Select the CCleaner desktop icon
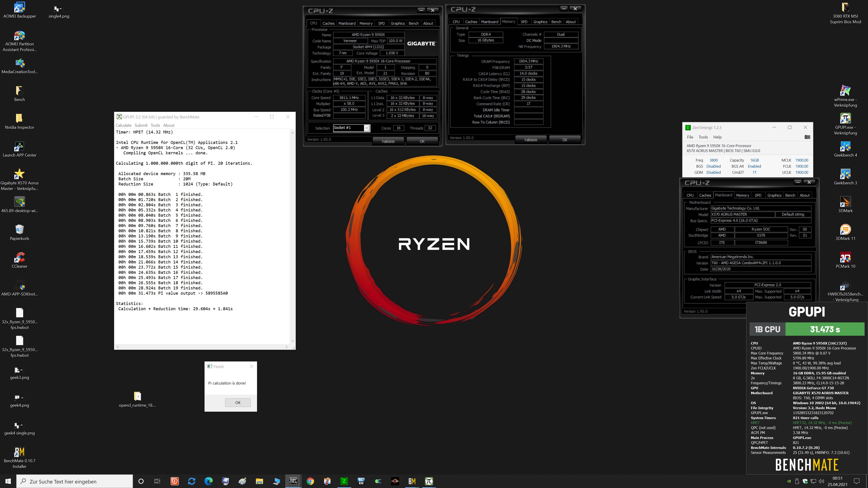Image resolution: width=868 pixels, height=488 pixels. 19,260
